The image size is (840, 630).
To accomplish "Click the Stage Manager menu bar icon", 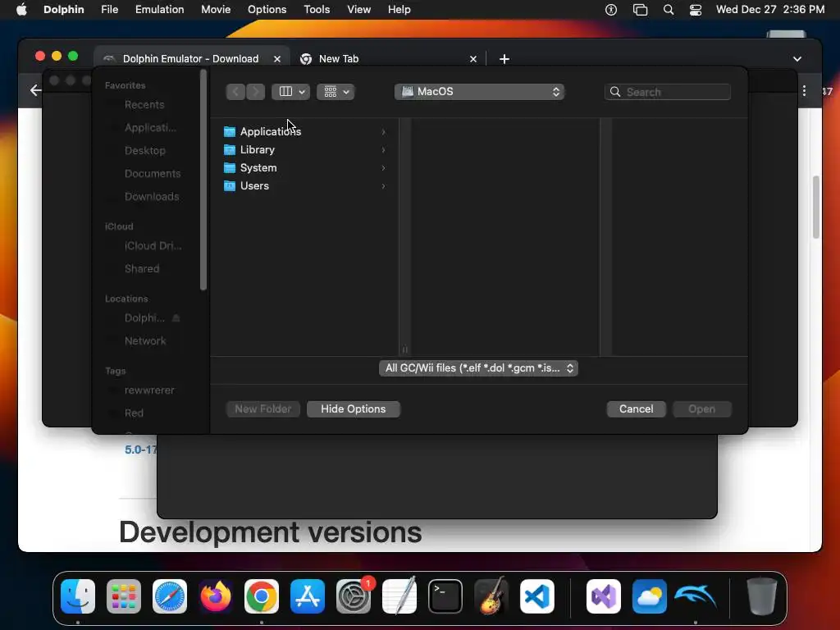I will coord(640,10).
